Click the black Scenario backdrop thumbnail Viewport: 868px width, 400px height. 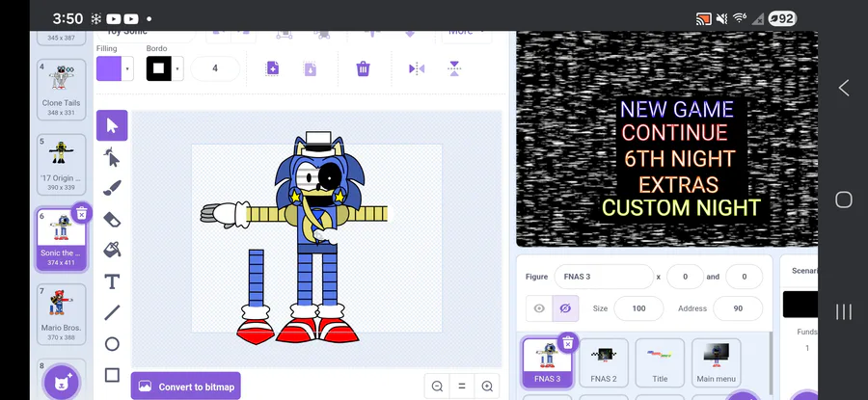pos(800,305)
